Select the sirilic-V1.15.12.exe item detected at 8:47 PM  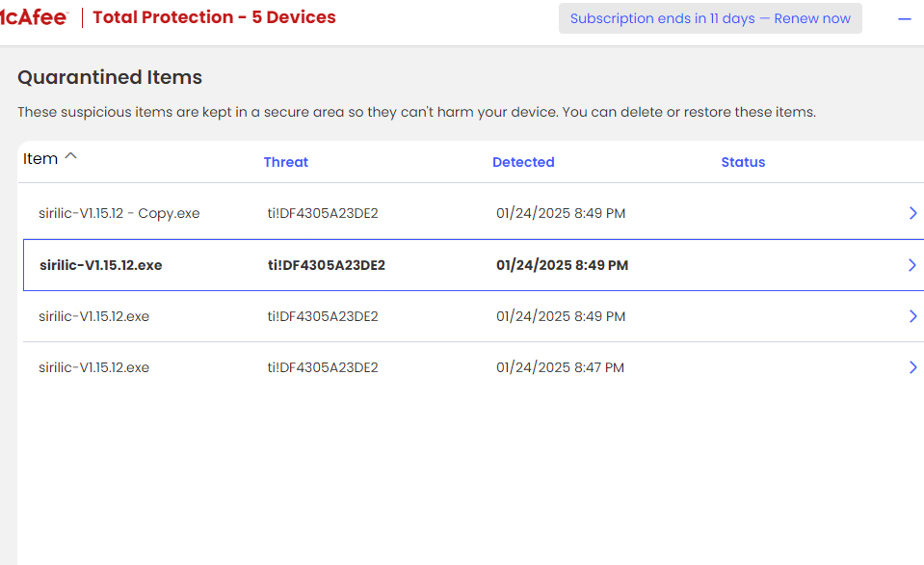[x=93, y=367]
